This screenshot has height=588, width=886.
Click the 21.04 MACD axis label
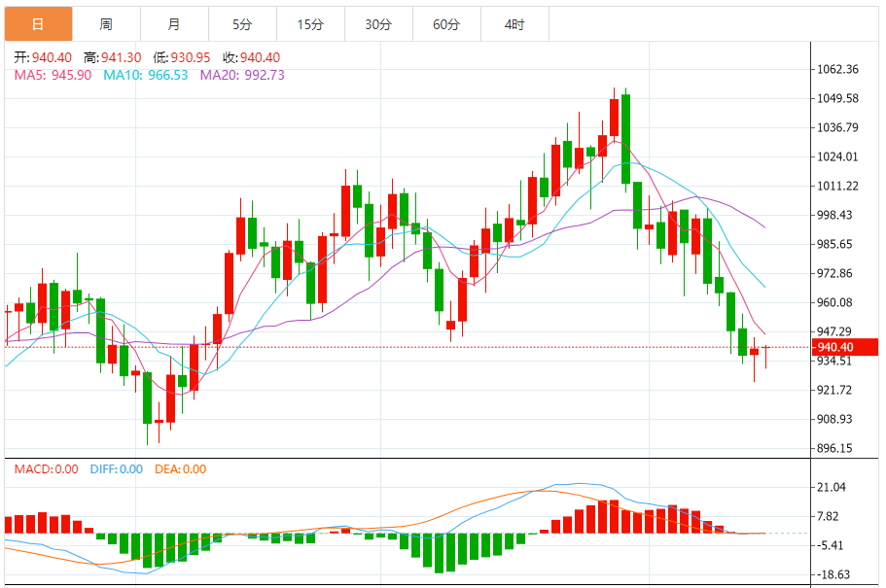832,488
